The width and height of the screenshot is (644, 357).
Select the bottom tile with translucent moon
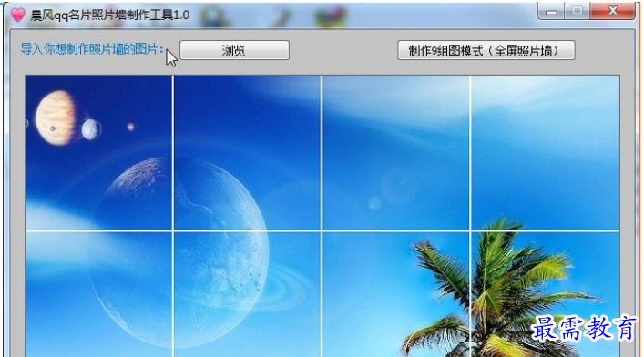pyautogui.click(x=247, y=294)
